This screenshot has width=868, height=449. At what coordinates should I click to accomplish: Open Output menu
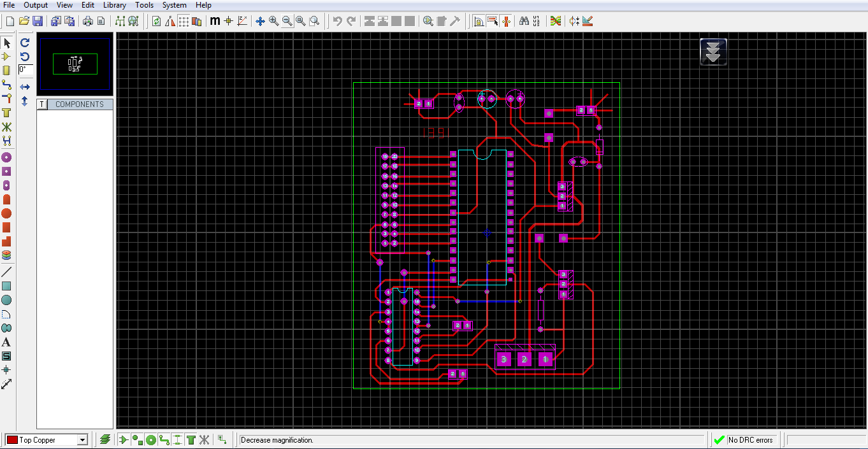coord(36,5)
